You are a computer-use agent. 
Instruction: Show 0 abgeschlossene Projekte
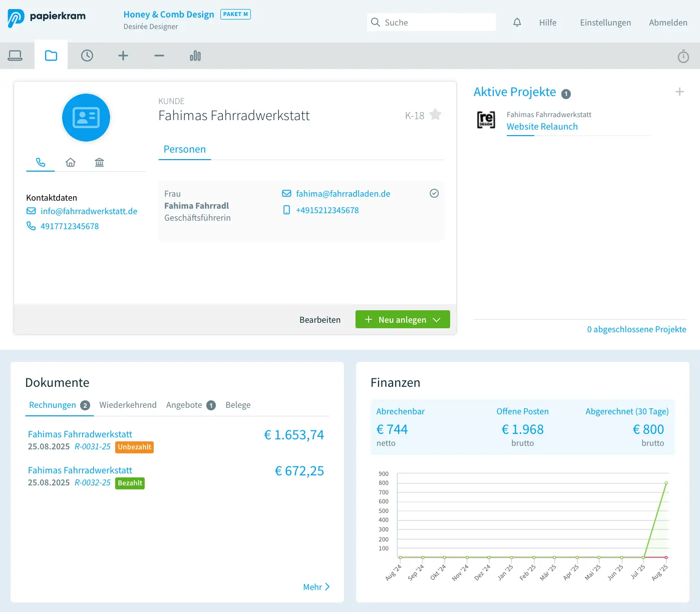point(636,329)
